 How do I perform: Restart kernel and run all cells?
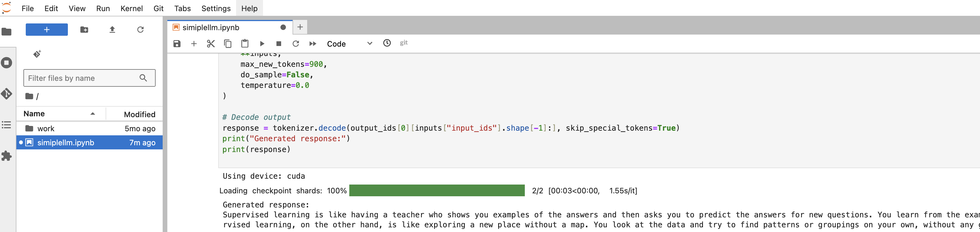click(x=313, y=44)
